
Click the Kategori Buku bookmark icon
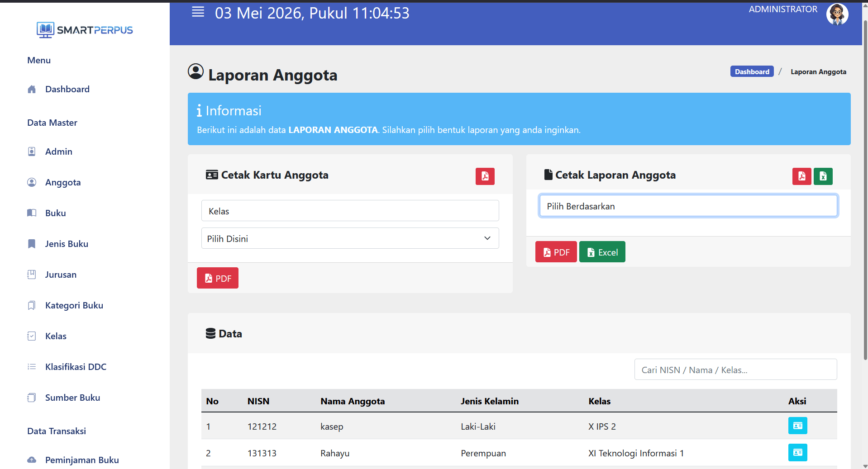(x=32, y=305)
